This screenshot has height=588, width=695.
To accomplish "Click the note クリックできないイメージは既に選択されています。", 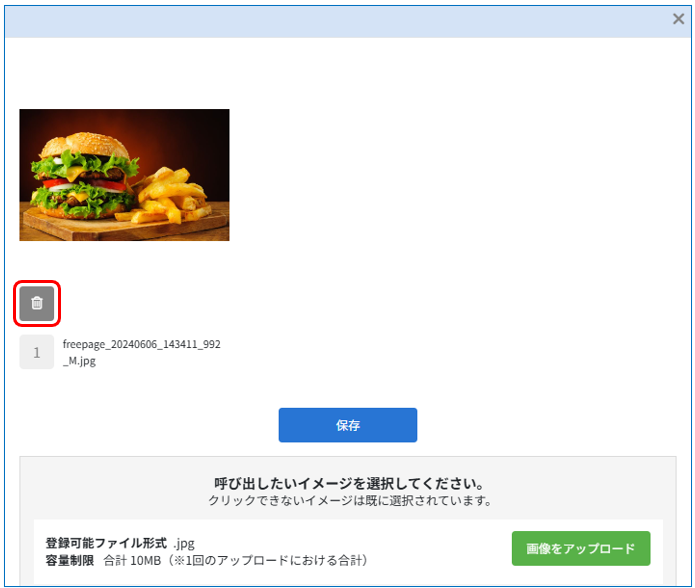I will click(x=350, y=501).
